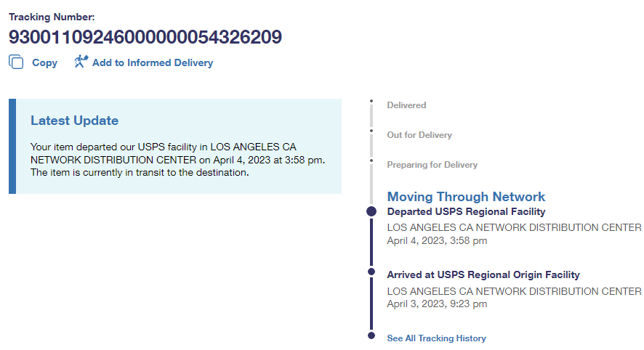The image size is (644, 350).
Task: Click the Delivered step label
Action: pyautogui.click(x=406, y=105)
